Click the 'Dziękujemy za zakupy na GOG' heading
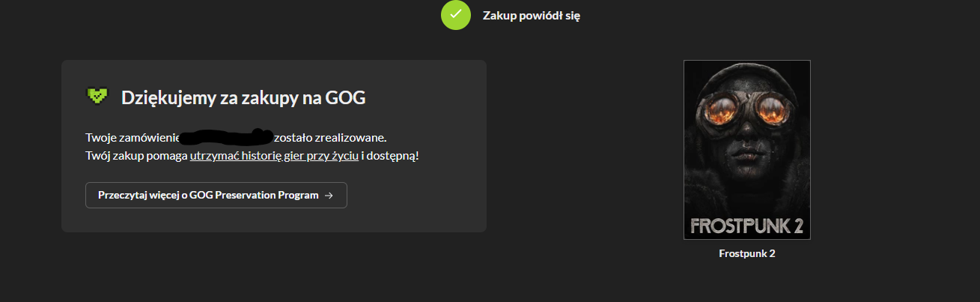This screenshot has width=980, height=302. [x=243, y=97]
